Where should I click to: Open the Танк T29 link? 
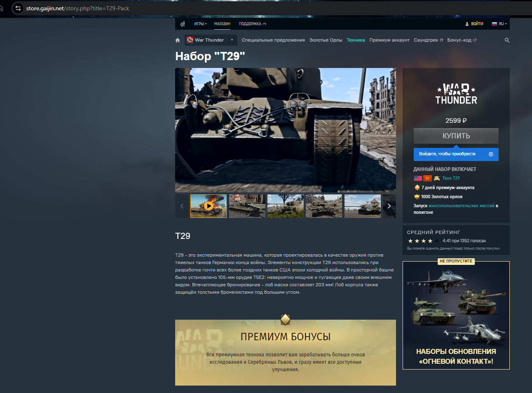coord(451,178)
